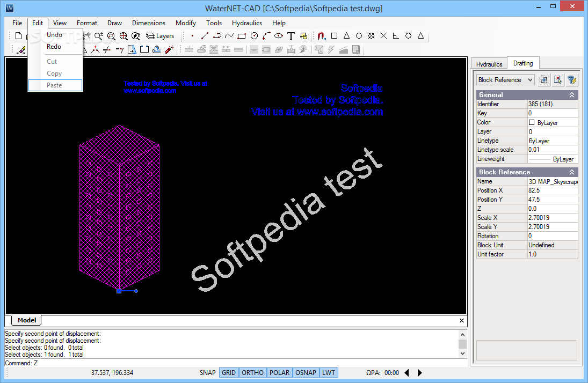This screenshot has height=383, width=588.
Task: Click the Select objects icon in Drafting panel
Action: coord(544,80)
